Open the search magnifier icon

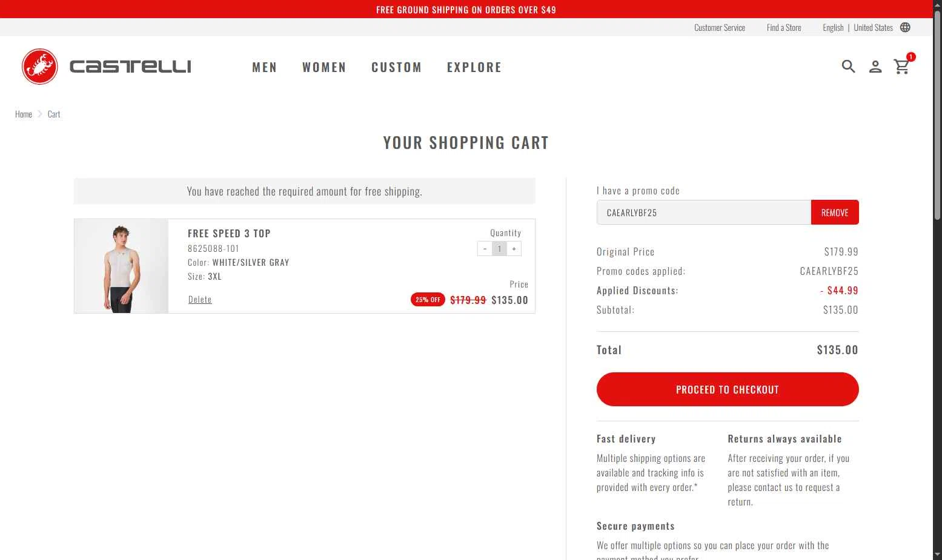(848, 67)
